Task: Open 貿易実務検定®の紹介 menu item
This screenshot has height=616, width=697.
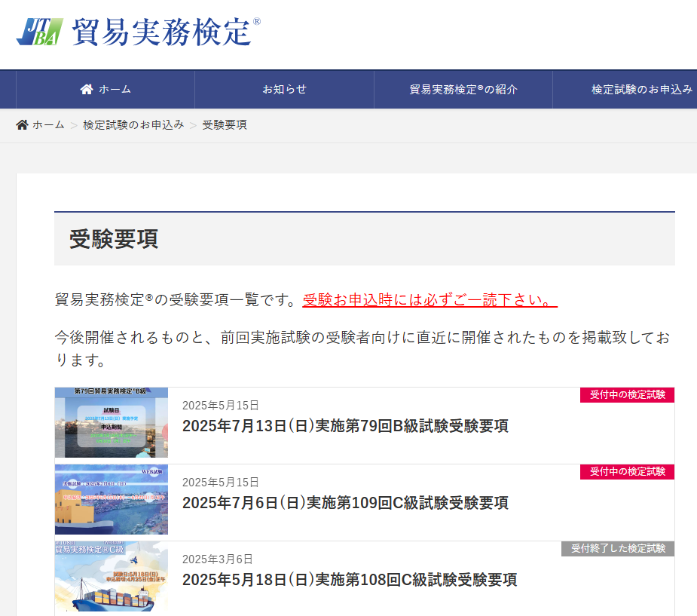Action: 463,89
